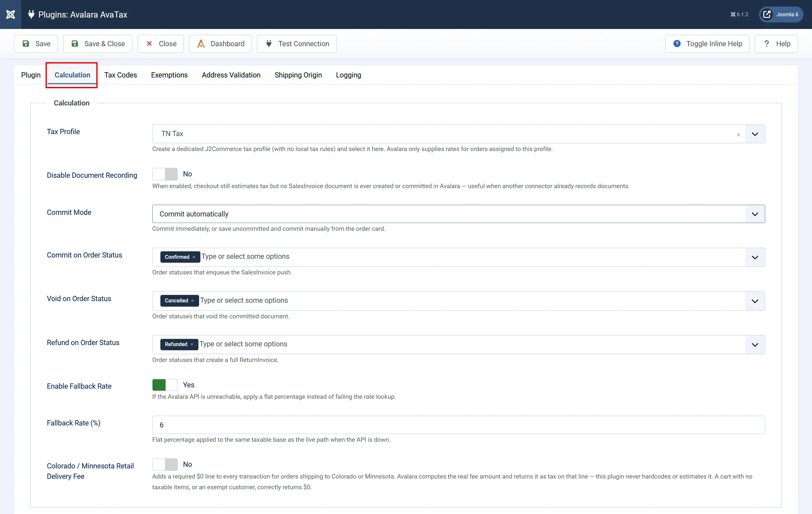Turn off the Enable Fallback Rate switch
The width and height of the screenshot is (812, 514).
click(x=165, y=385)
